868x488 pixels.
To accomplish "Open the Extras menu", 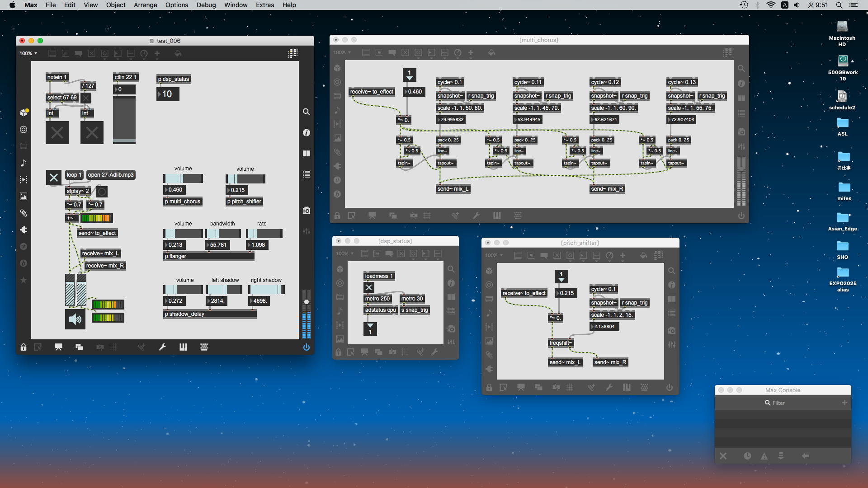I will point(264,5).
